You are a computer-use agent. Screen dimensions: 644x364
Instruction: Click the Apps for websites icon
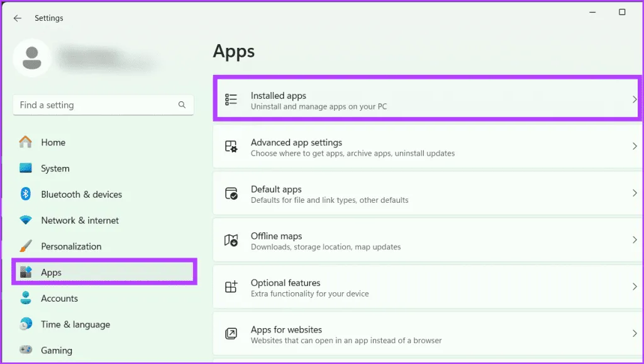click(231, 334)
